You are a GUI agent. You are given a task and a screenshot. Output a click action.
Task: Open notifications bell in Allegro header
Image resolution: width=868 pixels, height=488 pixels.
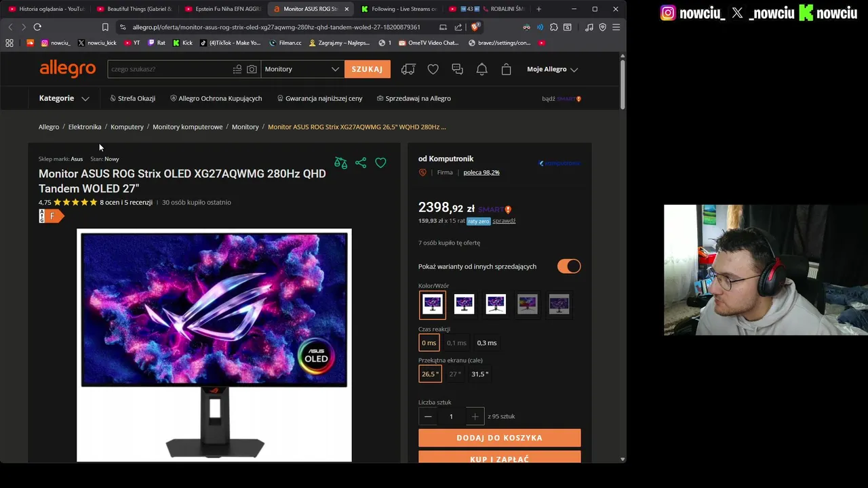481,69
